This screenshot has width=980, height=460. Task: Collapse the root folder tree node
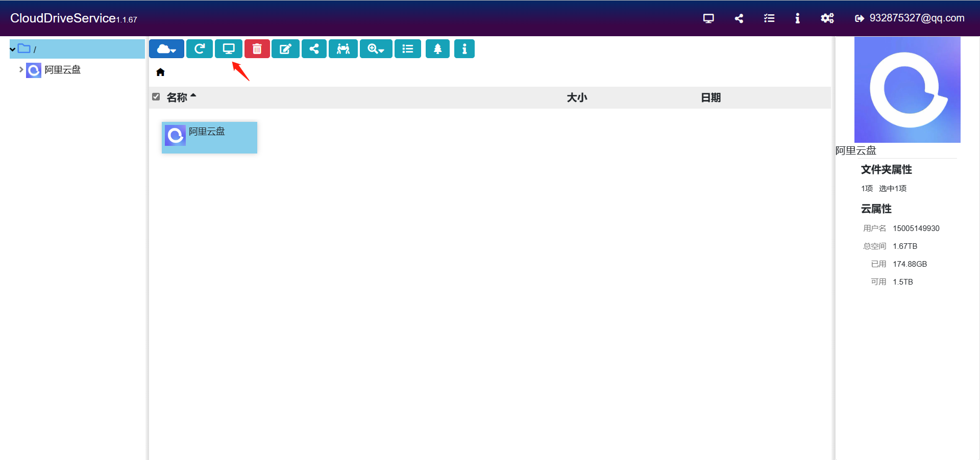tap(12, 49)
